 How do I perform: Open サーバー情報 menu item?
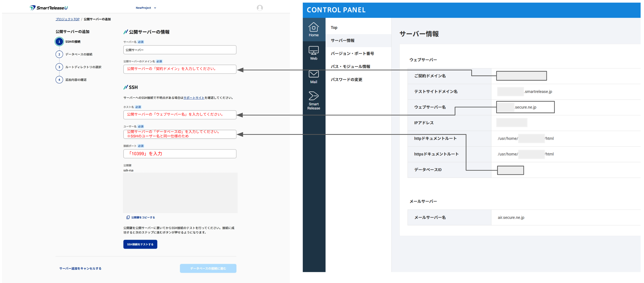click(x=342, y=41)
